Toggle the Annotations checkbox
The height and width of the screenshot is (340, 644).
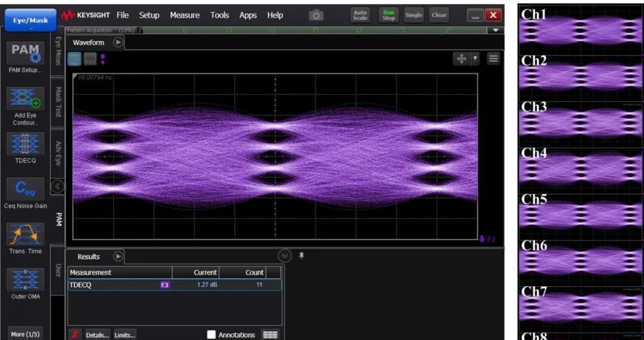(211, 335)
